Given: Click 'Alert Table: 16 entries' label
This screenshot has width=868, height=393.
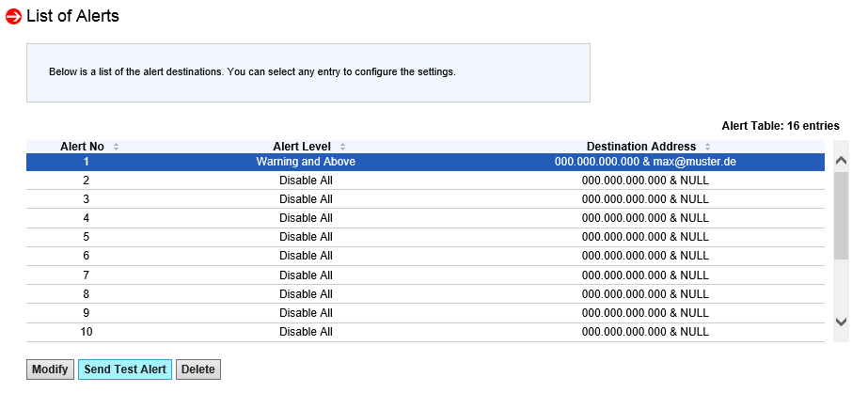Looking at the screenshot, I should [x=781, y=126].
